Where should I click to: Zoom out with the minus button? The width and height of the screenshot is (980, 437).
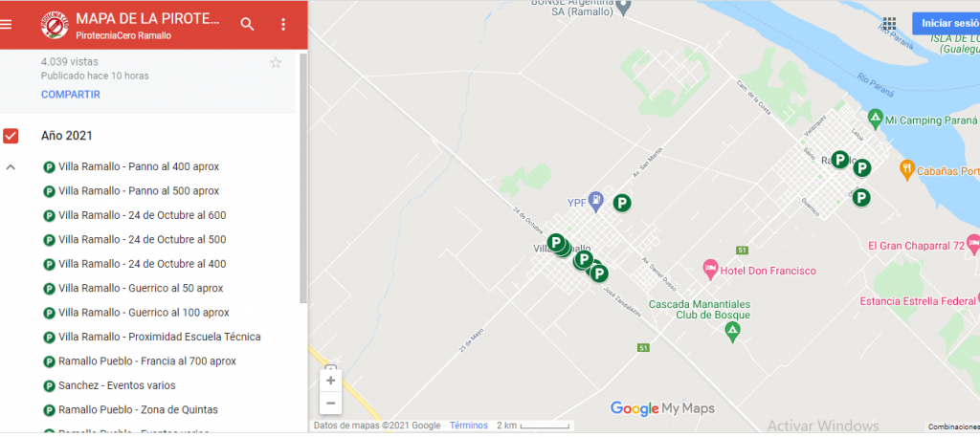point(330,404)
